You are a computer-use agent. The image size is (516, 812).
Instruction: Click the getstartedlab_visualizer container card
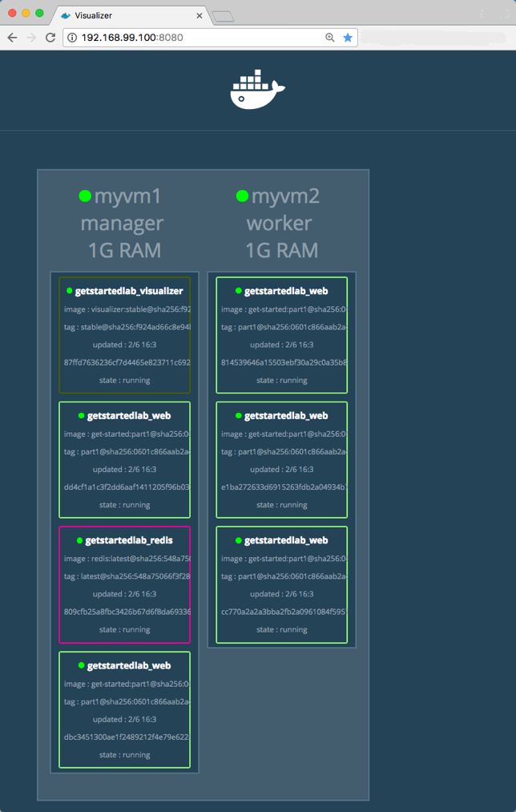pos(124,335)
